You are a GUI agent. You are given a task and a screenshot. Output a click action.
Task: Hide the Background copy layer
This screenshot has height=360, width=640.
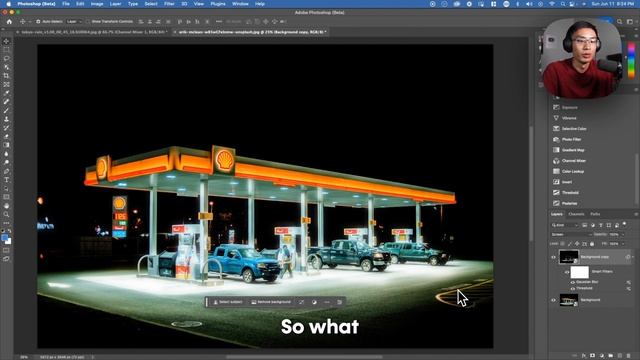pos(553,257)
